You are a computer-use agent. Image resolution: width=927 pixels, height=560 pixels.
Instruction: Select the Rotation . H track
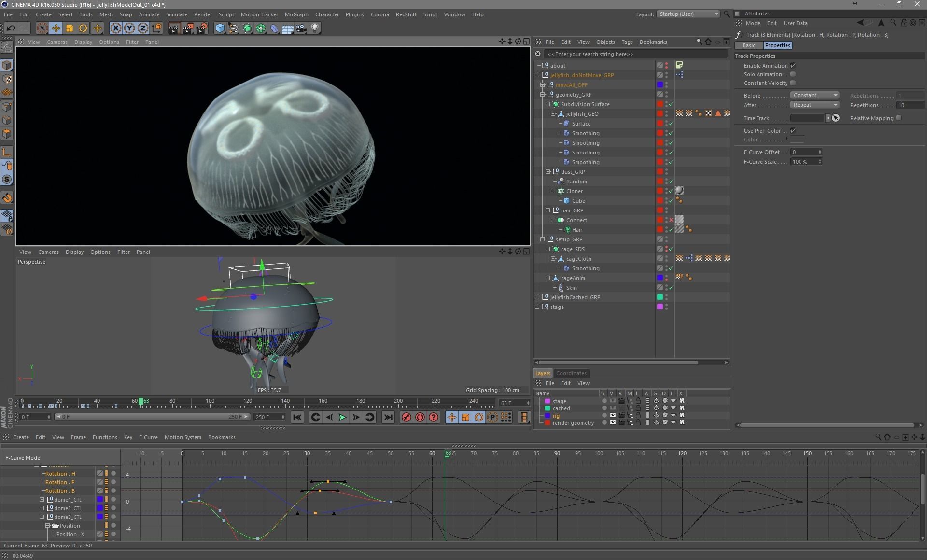click(x=60, y=474)
